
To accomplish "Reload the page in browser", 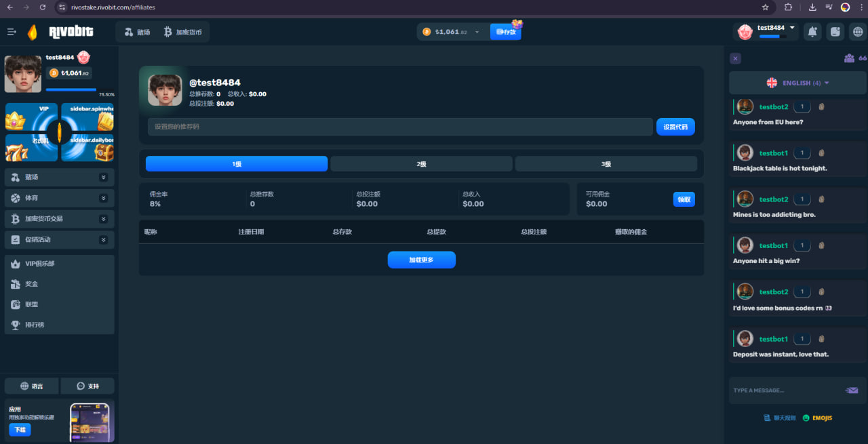I will coord(43,7).
